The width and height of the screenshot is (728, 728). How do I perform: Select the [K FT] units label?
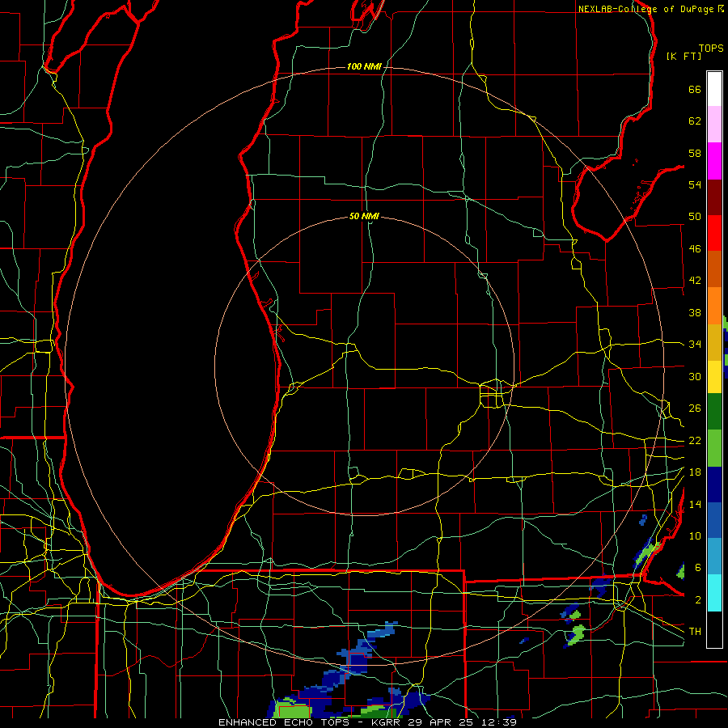684,56
